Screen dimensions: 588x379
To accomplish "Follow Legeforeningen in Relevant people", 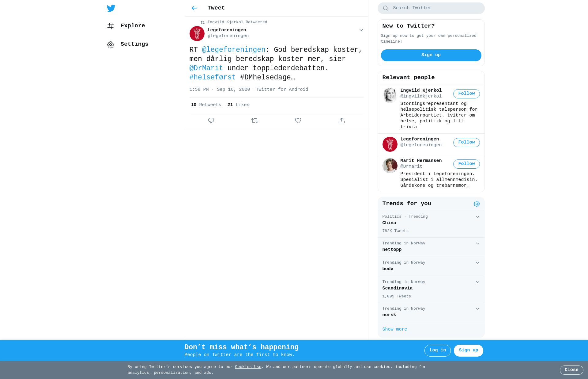I will tap(466, 143).
